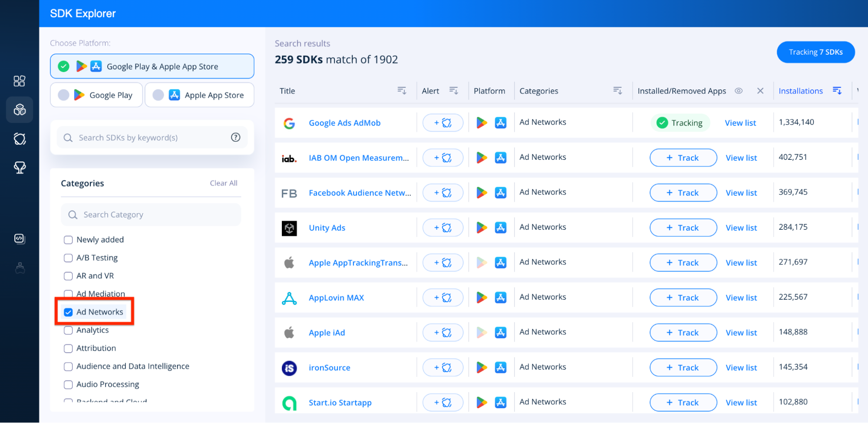Click the Platform column header

pos(489,91)
